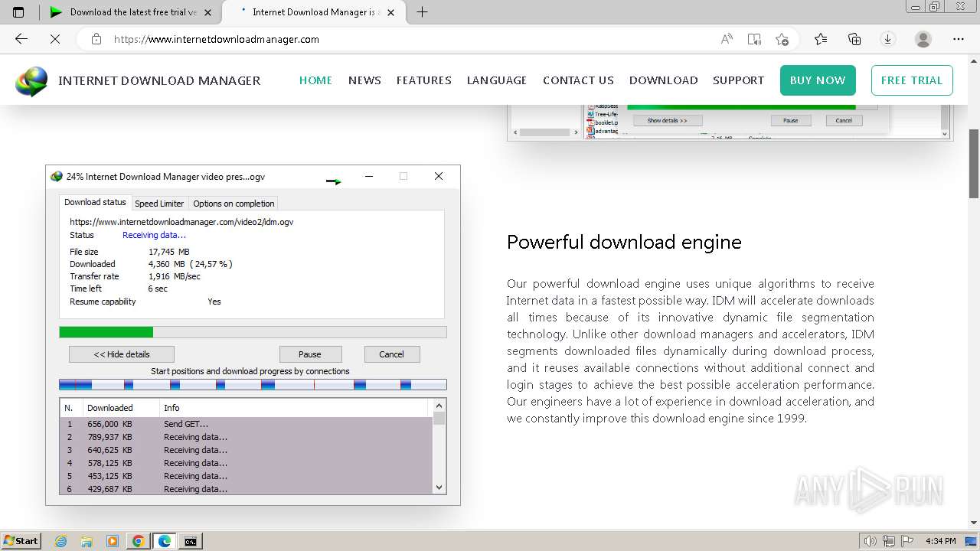Click the address bar URL field
The image size is (980, 551).
pyautogui.click(x=413, y=39)
